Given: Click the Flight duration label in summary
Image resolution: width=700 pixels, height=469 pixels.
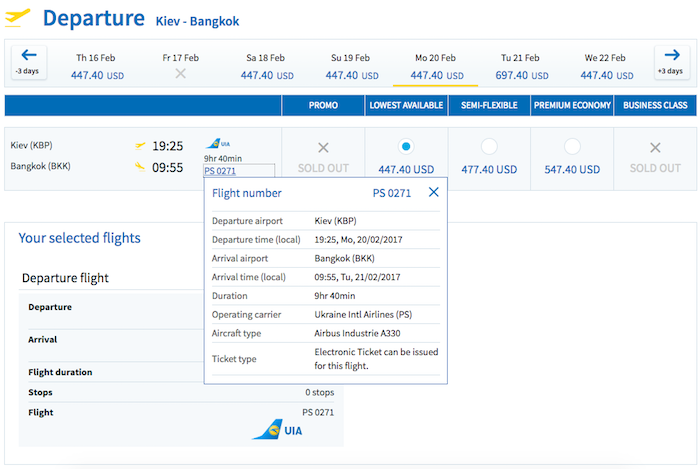Looking at the screenshot, I should click(x=60, y=372).
